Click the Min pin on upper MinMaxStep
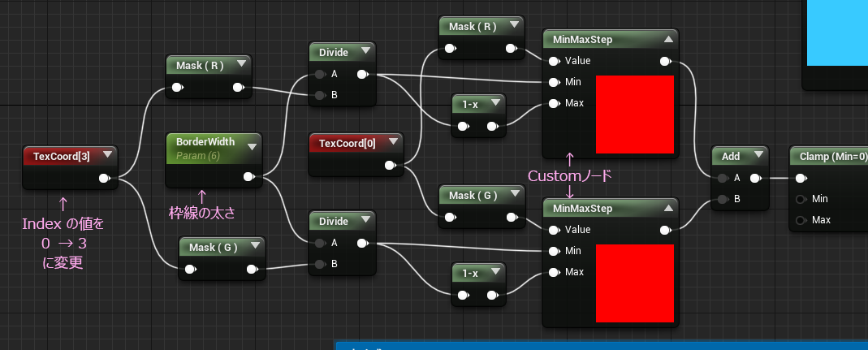 (554, 82)
